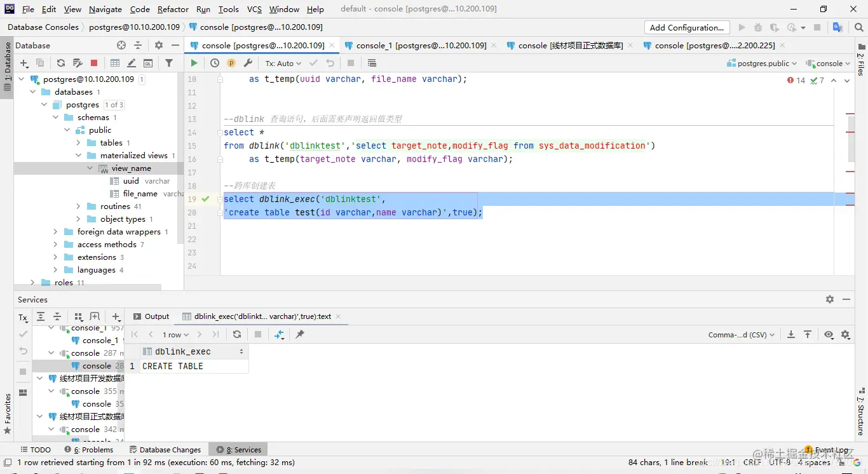The height and width of the screenshot is (474, 868).
Task: Click the Database Consoles breadcrumb
Action: tap(43, 27)
